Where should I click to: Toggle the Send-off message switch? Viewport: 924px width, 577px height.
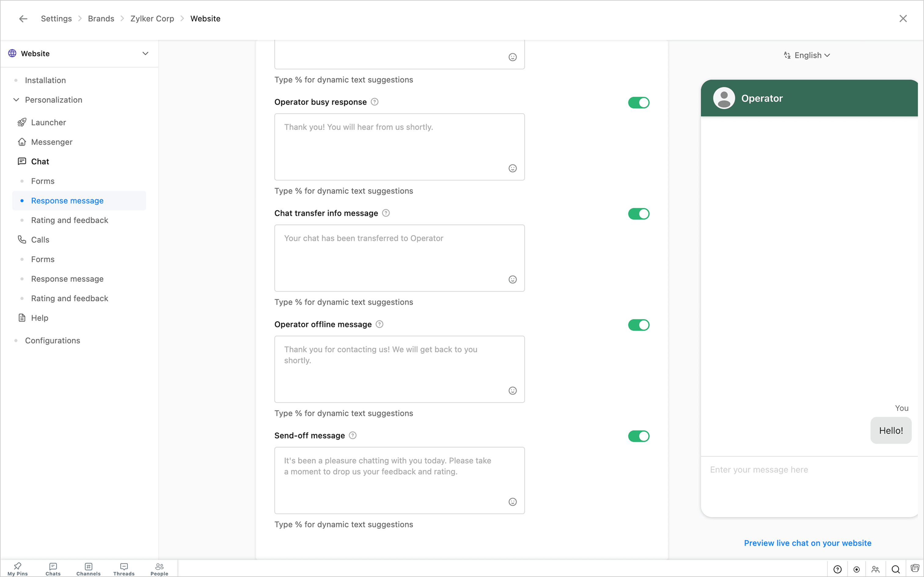(639, 436)
